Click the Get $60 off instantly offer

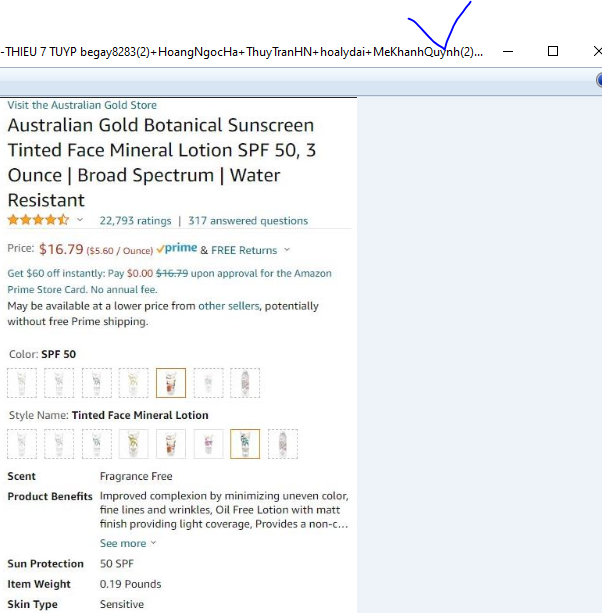169,281
